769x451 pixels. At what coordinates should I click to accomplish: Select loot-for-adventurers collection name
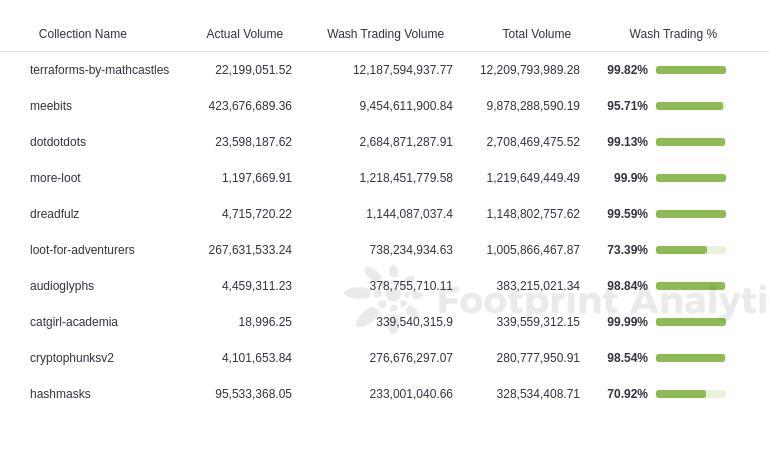[82, 250]
